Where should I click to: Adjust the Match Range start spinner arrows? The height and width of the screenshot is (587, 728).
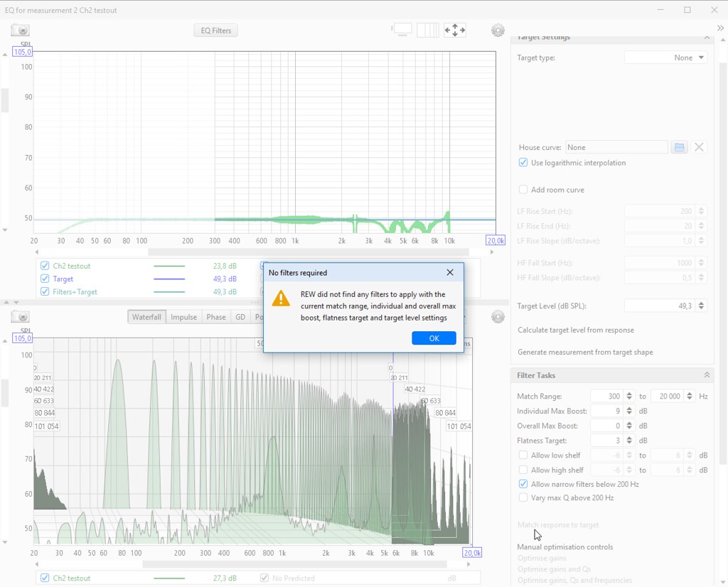pyautogui.click(x=629, y=396)
